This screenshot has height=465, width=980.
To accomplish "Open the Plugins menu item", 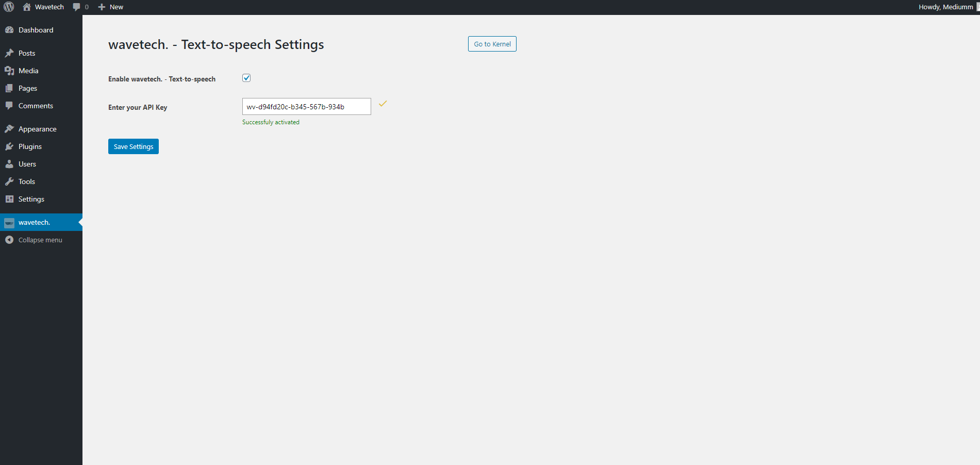I will (41, 146).
